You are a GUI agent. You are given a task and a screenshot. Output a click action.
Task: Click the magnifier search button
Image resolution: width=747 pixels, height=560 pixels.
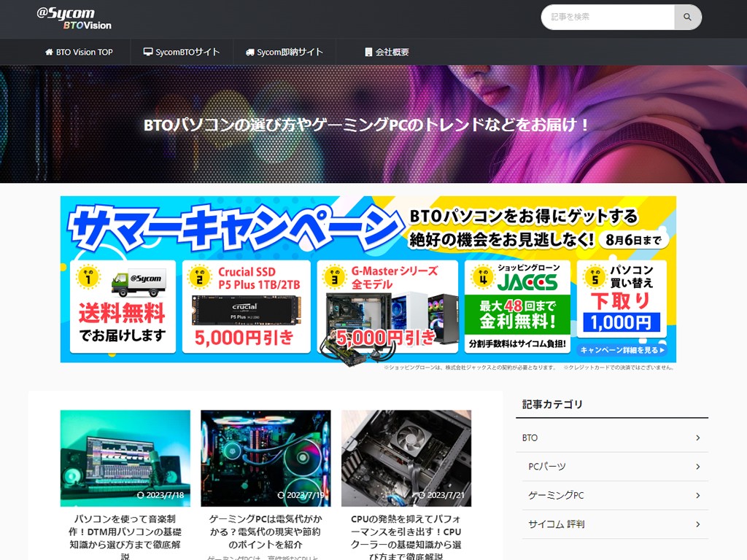coord(687,17)
